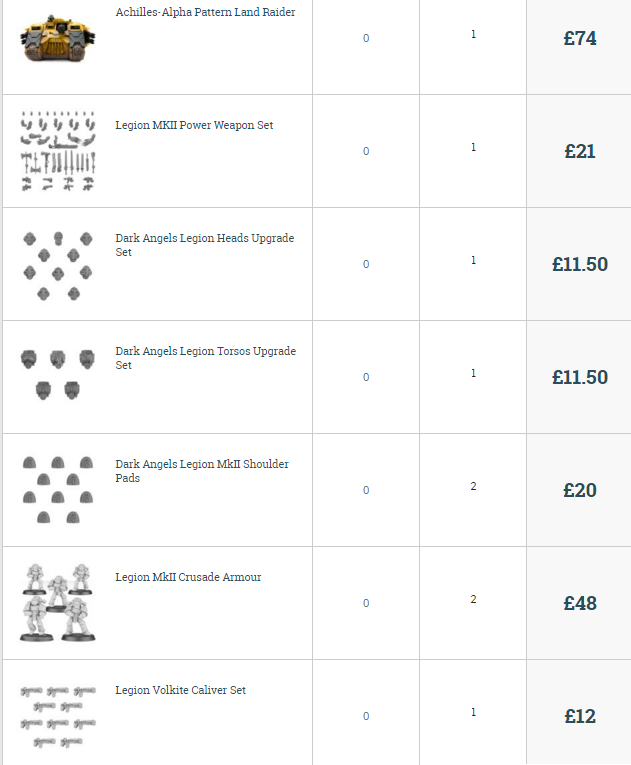
Task: Open Legion MKII Power Weapon Set title
Action: coord(194,126)
